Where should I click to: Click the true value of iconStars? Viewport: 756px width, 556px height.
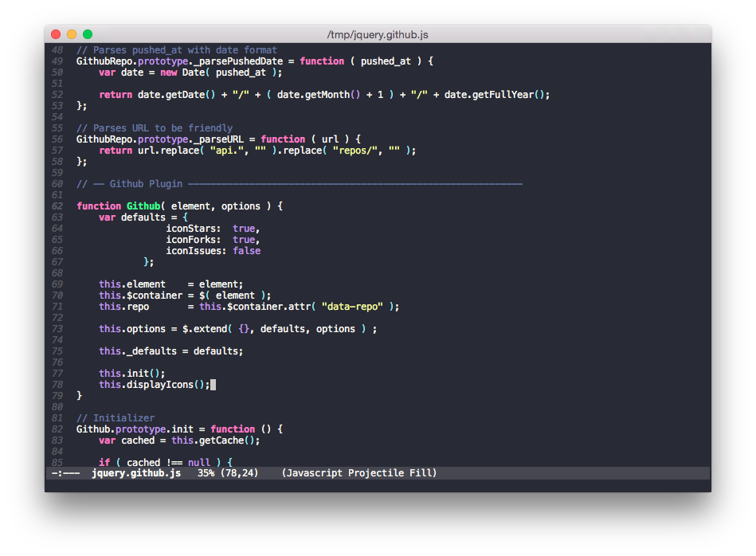point(244,228)
